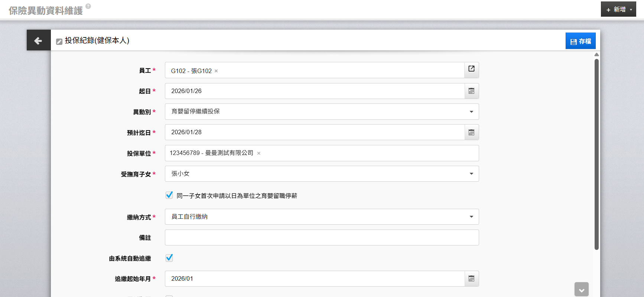Click the back arrow button
Screen dimensions: 644x297
pos(38,40)
